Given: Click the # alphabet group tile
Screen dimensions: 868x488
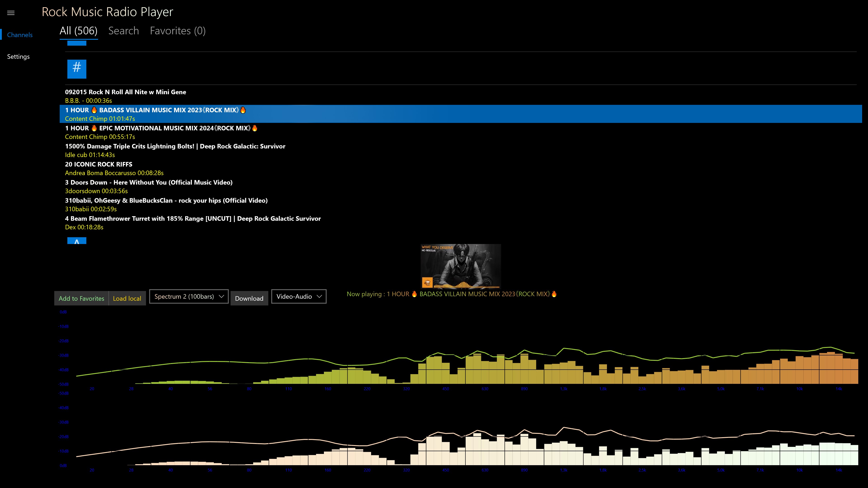Looking at the screenshot, I should point(76,69).
